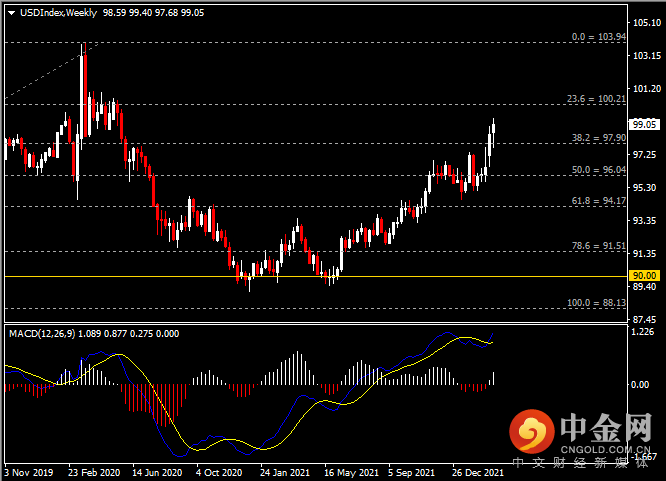Select Fibonacci label 50.0 = 96.04

[x=598, y=170]
